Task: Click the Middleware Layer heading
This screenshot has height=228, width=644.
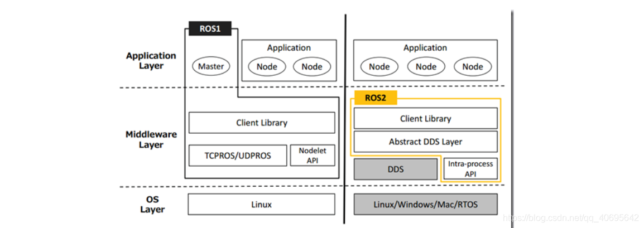Action: (x=151, y=139)
